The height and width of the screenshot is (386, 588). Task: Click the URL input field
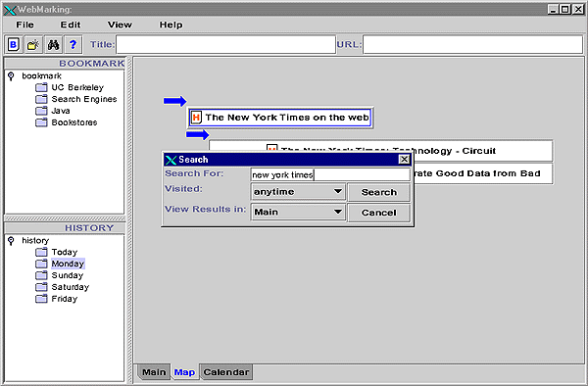(x=472, y=45)
